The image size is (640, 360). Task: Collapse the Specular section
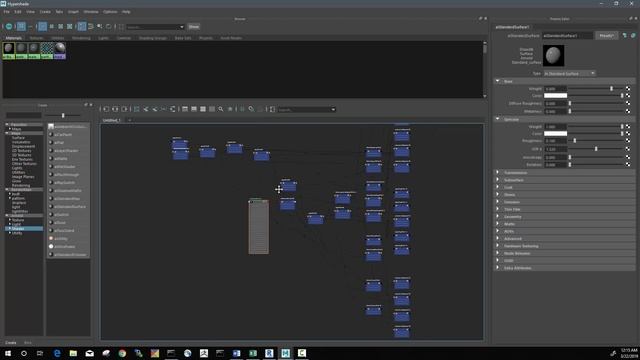pyautogui.click(x=498, y=119)
